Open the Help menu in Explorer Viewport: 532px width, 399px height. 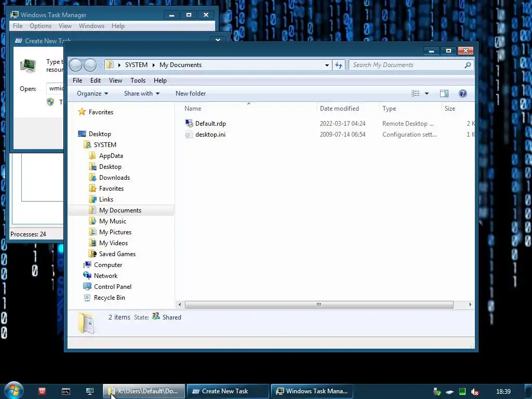tap(160, 81)
